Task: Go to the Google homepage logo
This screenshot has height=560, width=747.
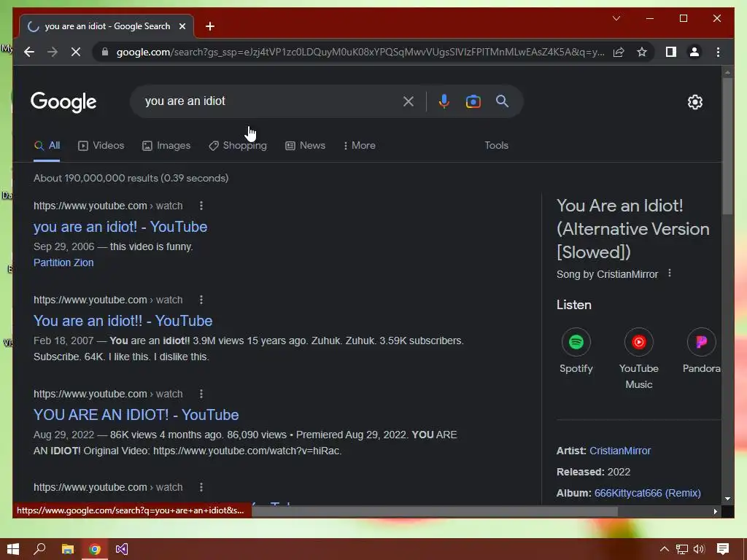Action: [63, 102]
